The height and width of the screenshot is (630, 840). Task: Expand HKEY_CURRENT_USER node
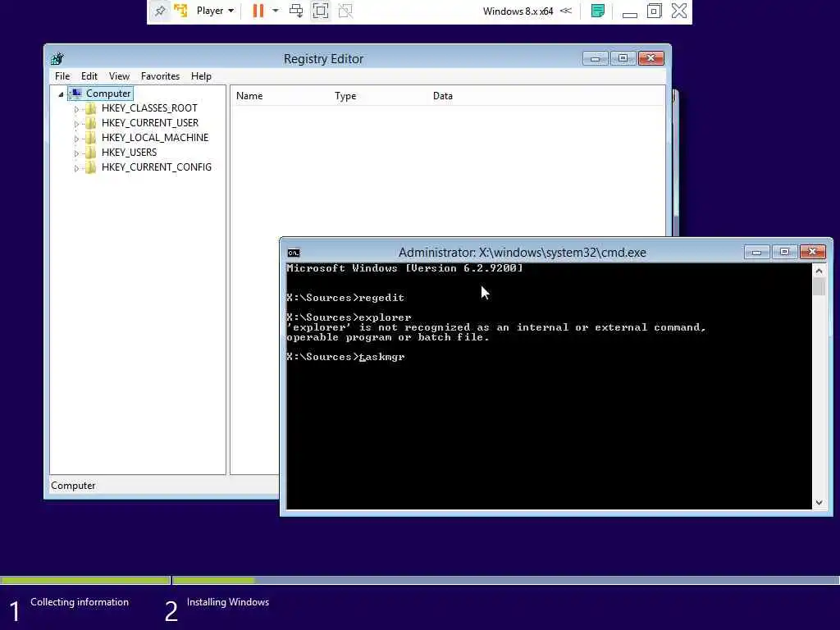[76, 124]
